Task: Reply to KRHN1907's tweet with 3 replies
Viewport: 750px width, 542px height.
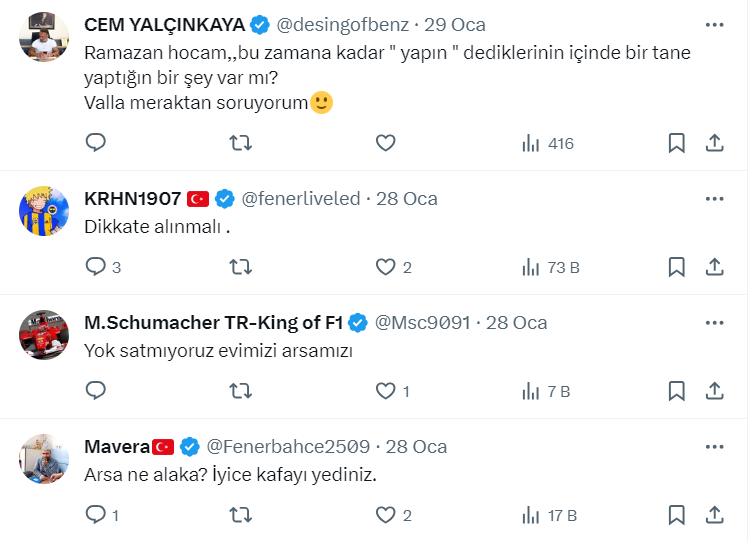Action: (96, 267)
